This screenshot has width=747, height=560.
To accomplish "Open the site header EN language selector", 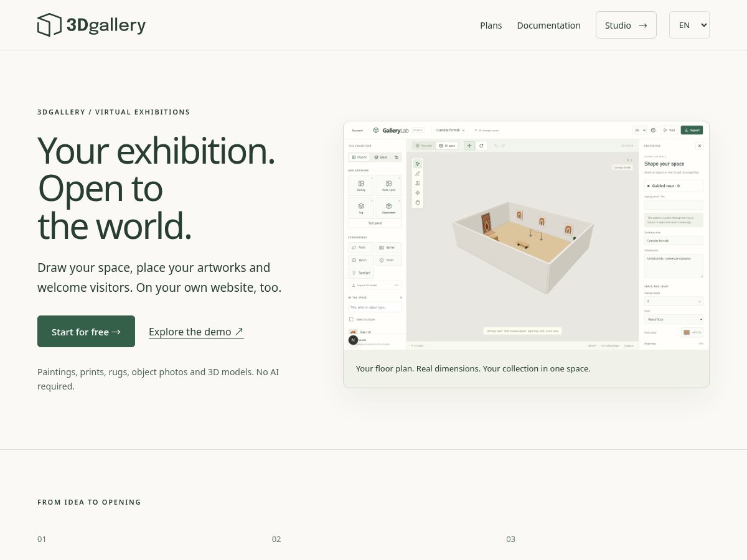I will (689, 25).
